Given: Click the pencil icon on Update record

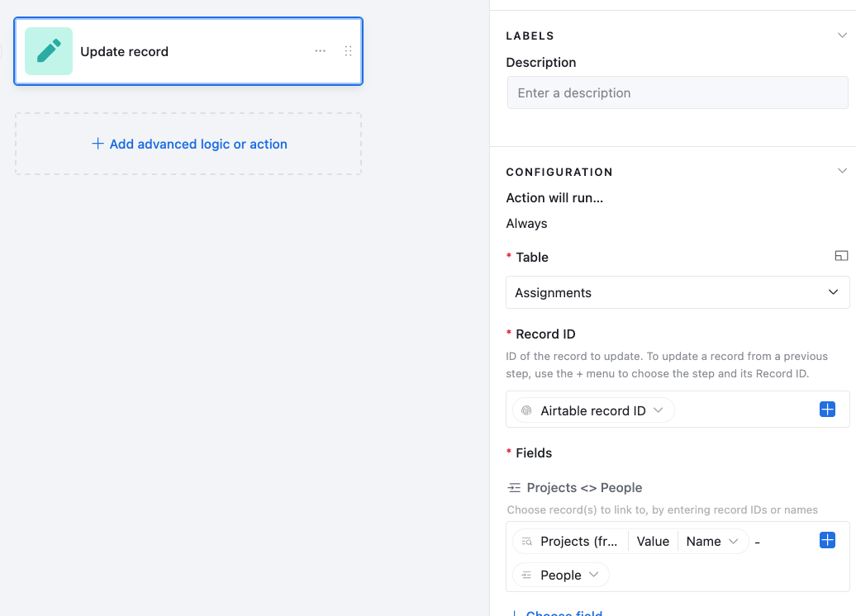Looking at the screenshot, I should coord(49,51).
